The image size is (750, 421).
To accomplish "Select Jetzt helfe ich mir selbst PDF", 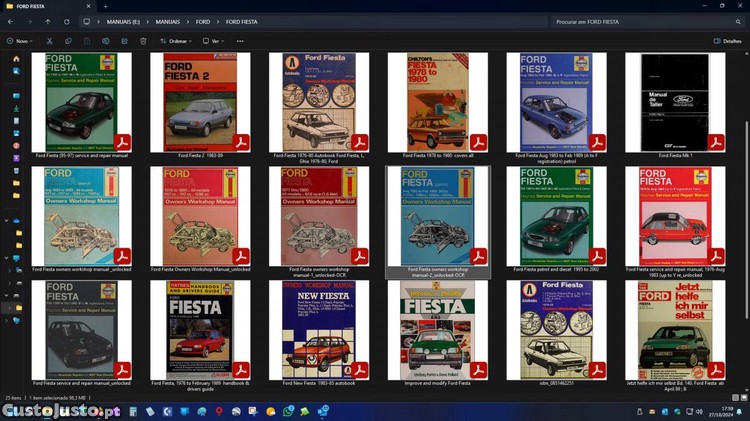I will click(x=675, y=329).
